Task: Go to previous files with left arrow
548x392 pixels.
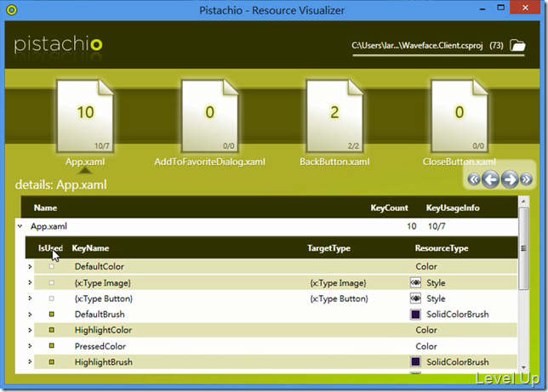Action: point(490,179)
